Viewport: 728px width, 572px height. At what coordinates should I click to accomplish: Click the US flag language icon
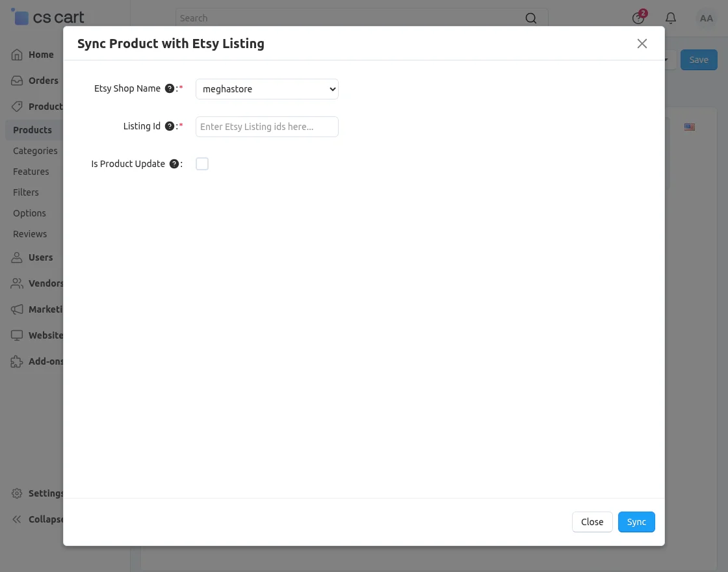[x=690, y=127]
